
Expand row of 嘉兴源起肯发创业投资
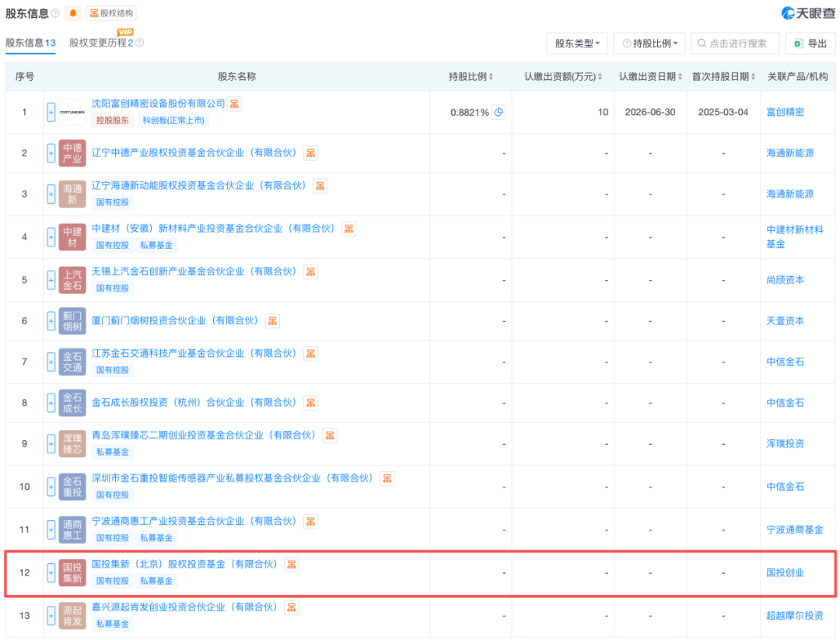point(51,616)
